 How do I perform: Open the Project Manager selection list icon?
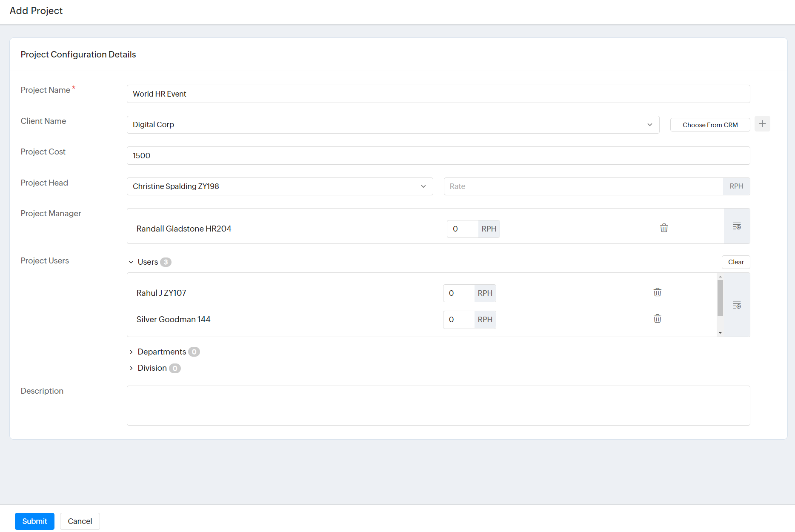(x=737, y=226)
